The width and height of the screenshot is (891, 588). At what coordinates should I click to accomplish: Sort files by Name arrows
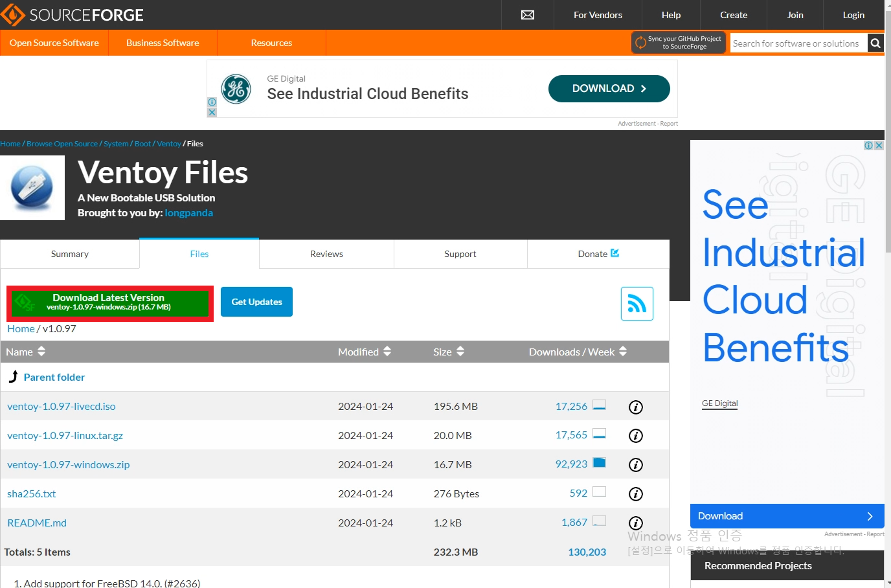pyautogui.click(x=41, y=352)
